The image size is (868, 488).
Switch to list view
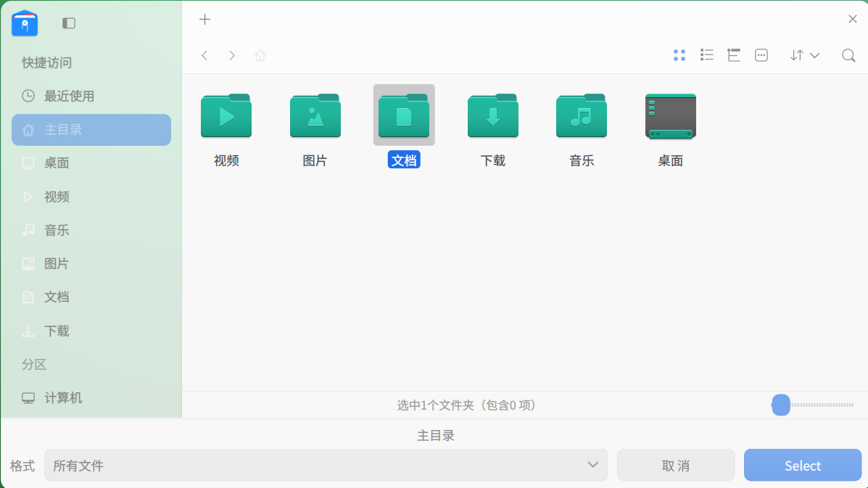[707, 55]
